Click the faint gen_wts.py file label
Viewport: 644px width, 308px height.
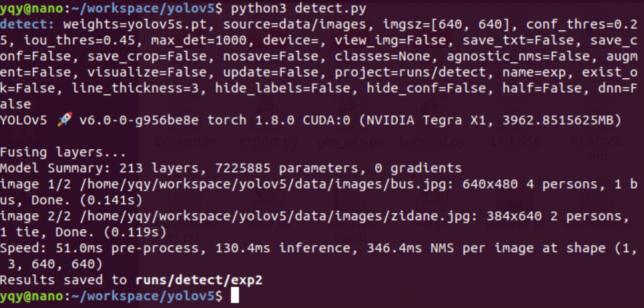[350, 141]
